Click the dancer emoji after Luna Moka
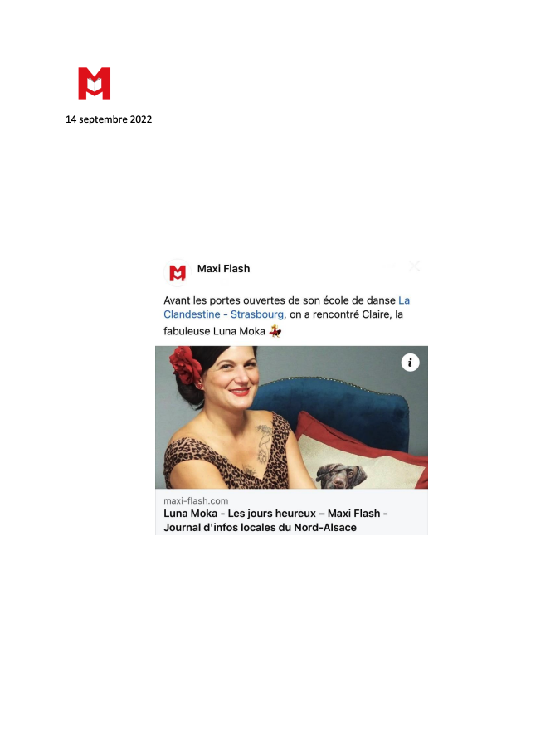 click(x=275, y=331)
